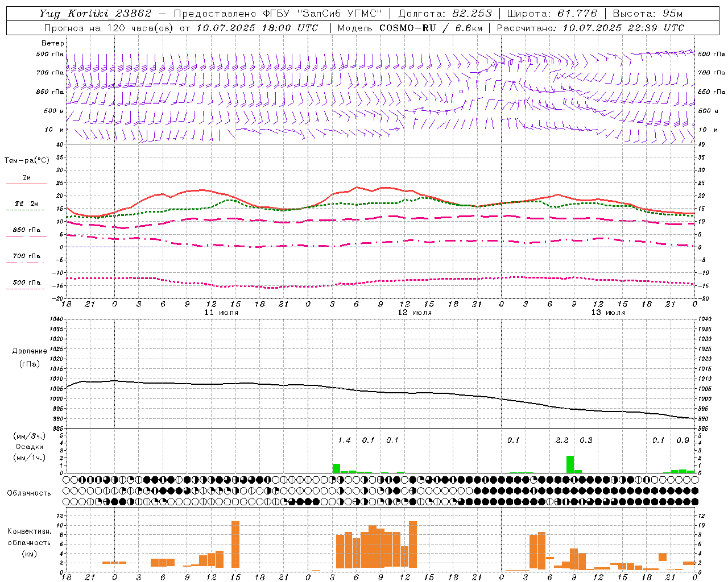Screen dimensions: 728x582
Task: Click the 13 июля date label
Action: click(608, 313)
